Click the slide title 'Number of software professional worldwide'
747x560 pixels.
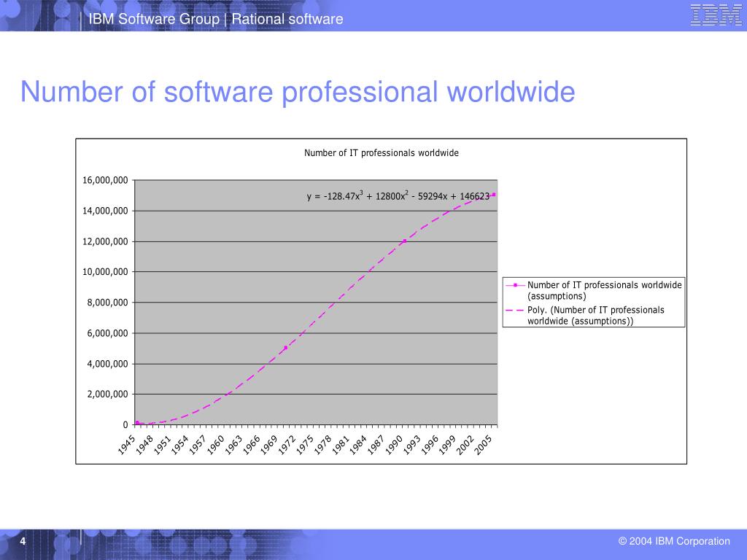coord(298,91)
